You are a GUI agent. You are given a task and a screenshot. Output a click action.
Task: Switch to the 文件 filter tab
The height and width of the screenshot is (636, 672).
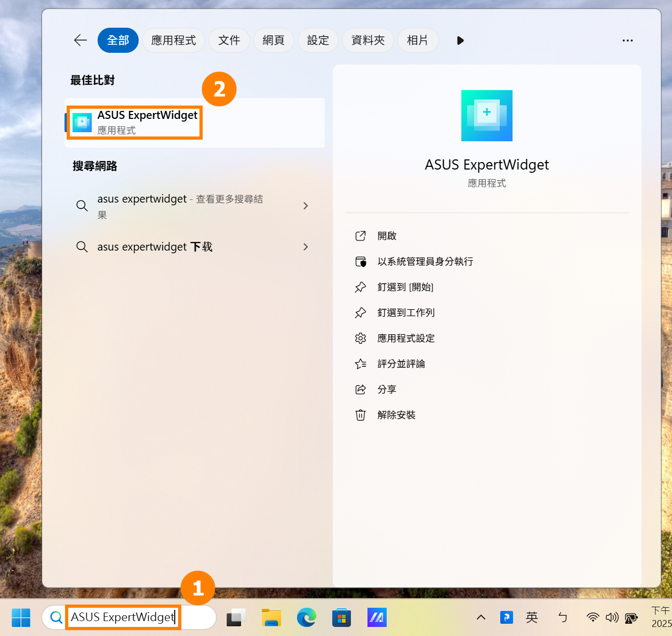229,41
